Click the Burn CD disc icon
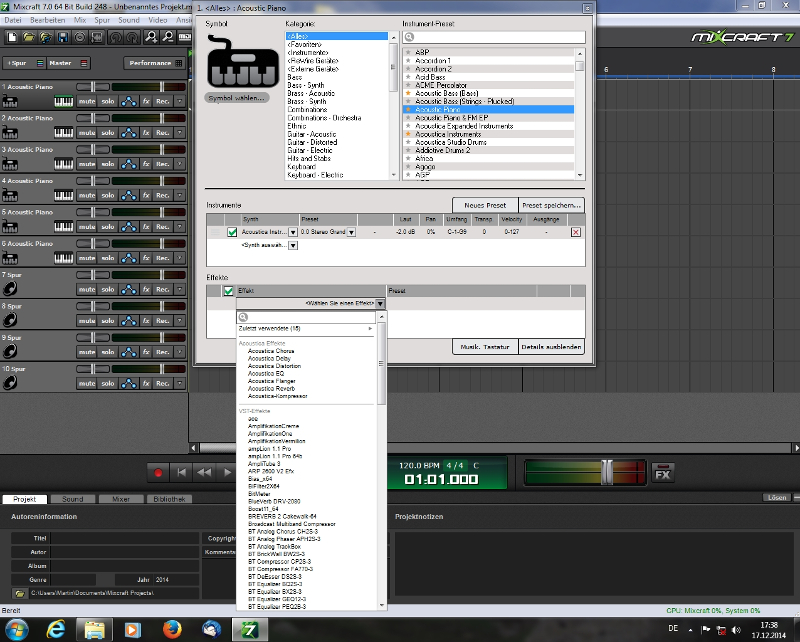 (80, 37)
